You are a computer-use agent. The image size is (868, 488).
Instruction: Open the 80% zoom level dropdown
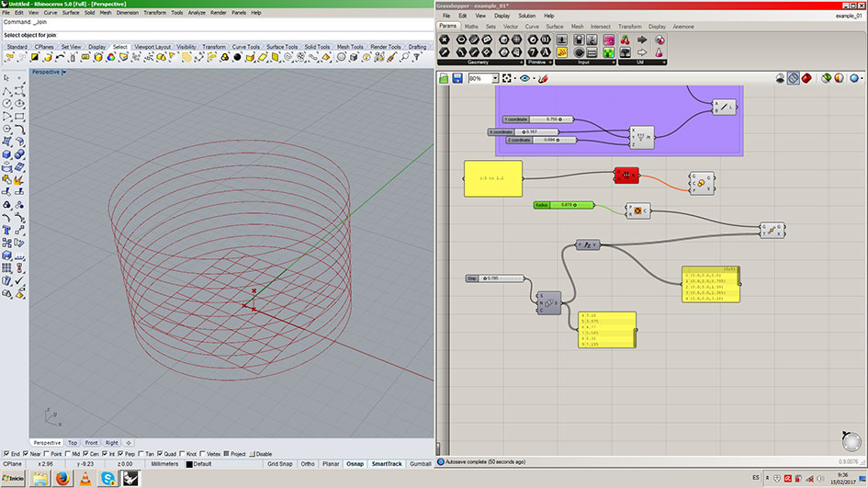coord(494,79)
